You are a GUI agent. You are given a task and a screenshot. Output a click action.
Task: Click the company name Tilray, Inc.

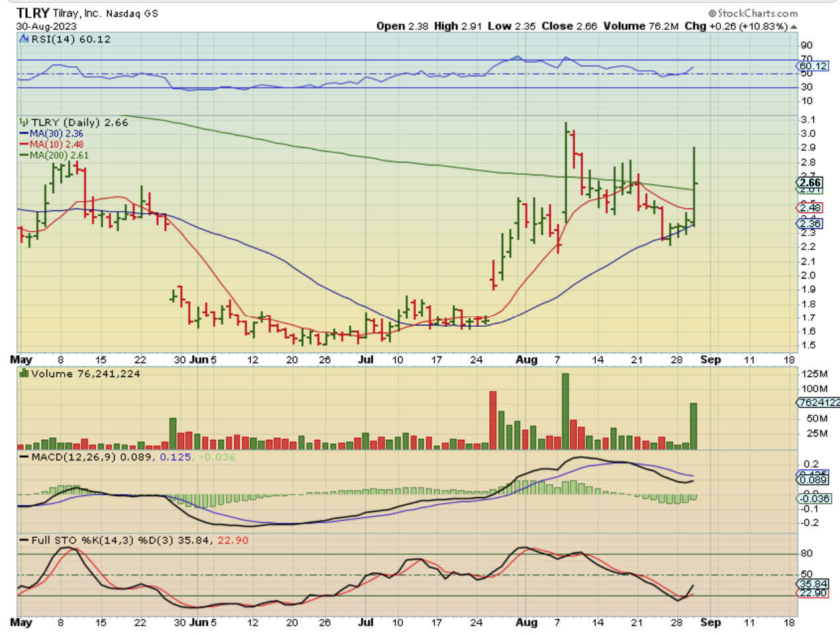(77, 13)
